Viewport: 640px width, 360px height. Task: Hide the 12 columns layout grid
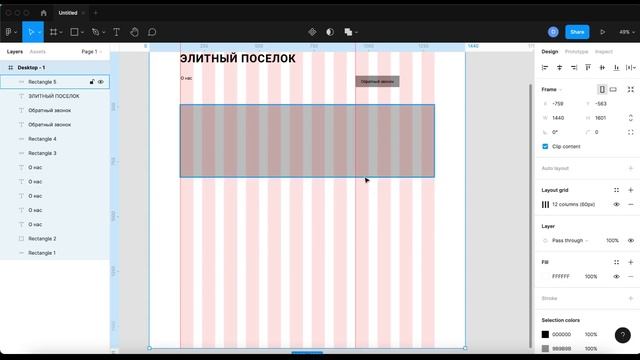tap(616, 204)
